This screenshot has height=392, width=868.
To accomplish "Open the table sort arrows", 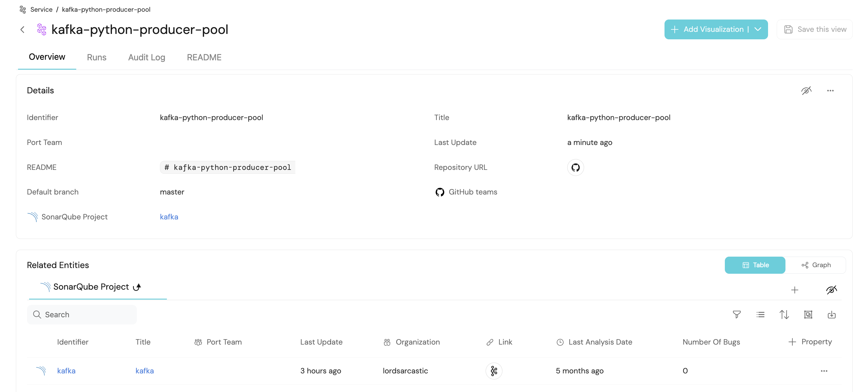I will point(784,315).
